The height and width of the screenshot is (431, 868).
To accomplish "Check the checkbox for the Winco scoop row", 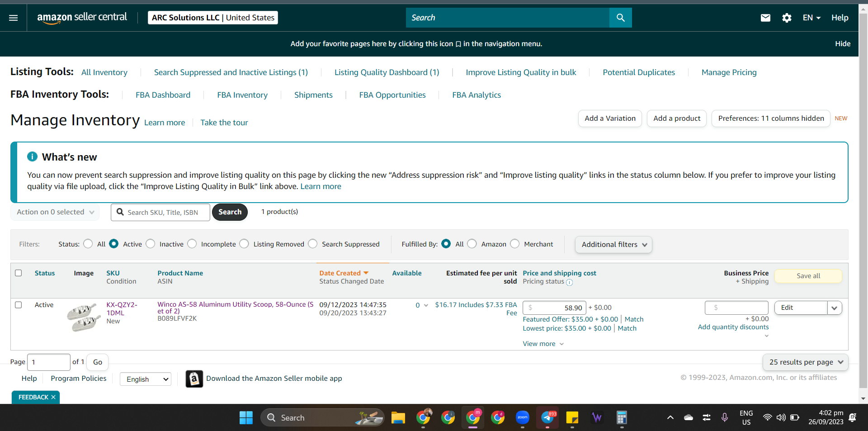I will [x=19, y=305].
